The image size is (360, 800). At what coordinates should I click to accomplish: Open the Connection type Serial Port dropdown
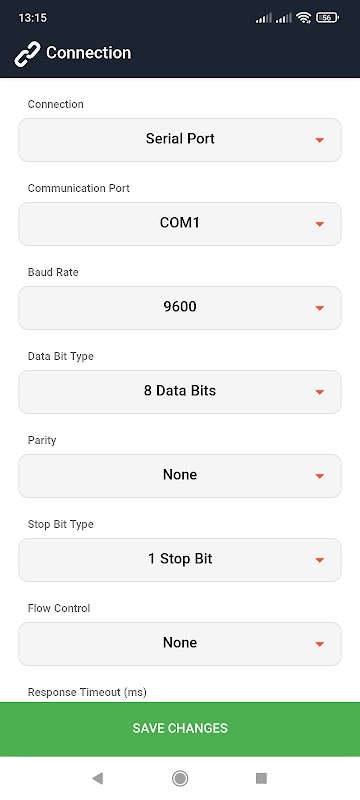180,140
